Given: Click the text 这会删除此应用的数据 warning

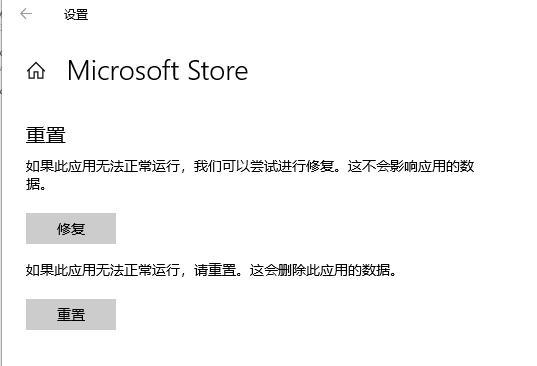Looking at the screenshot, I should tap(320, 270).
